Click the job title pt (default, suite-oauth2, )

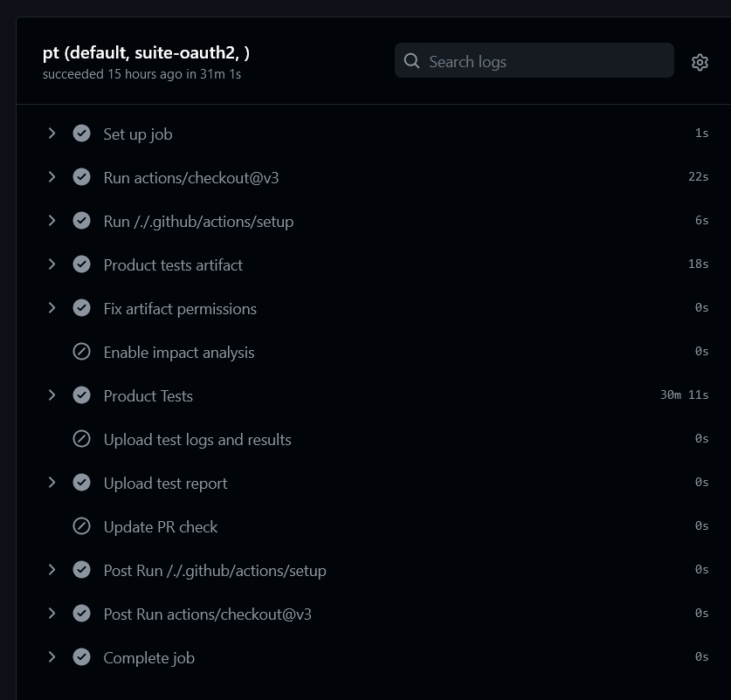pos(146,53)
